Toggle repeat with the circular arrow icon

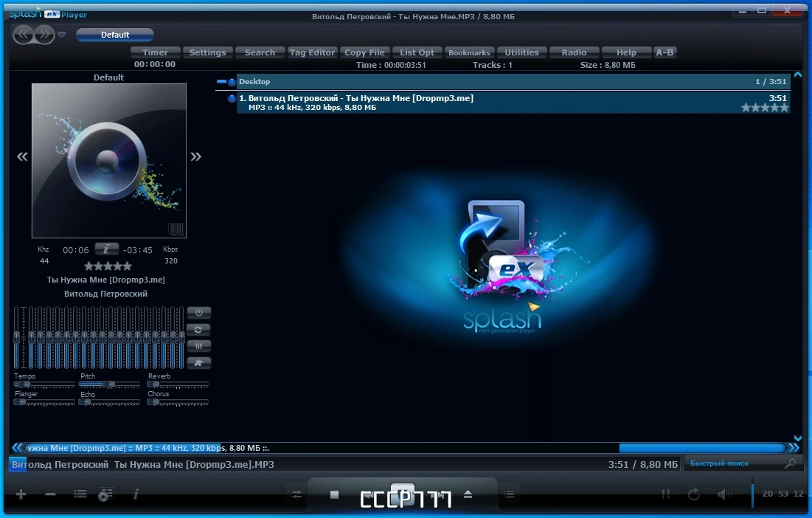tap(694, 494)
